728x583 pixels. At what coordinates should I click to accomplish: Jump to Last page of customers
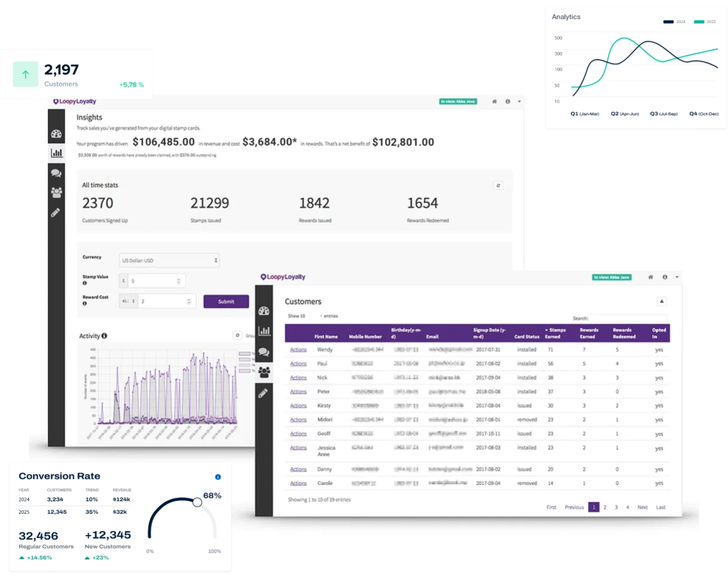pyautogui.click(x=661, y=507)
